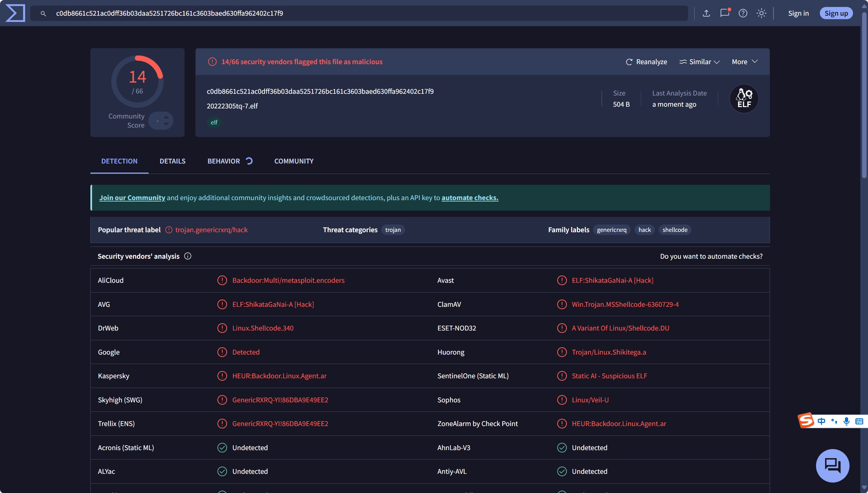Switch to the DETAILS tab
Screen dimensions: 868x493
pos(172,161)
